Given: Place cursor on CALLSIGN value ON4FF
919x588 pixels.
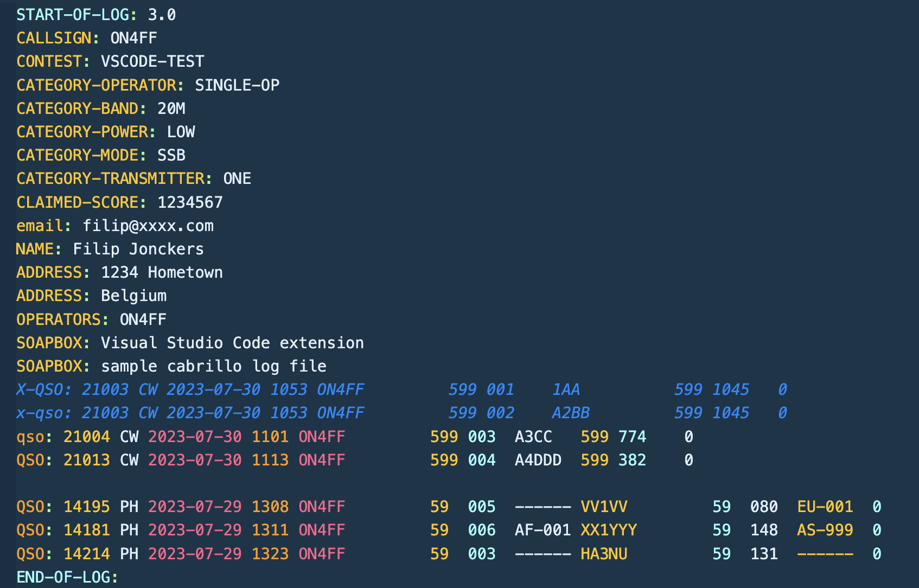Looking at the screenshot, I should (x=133, y=38).
